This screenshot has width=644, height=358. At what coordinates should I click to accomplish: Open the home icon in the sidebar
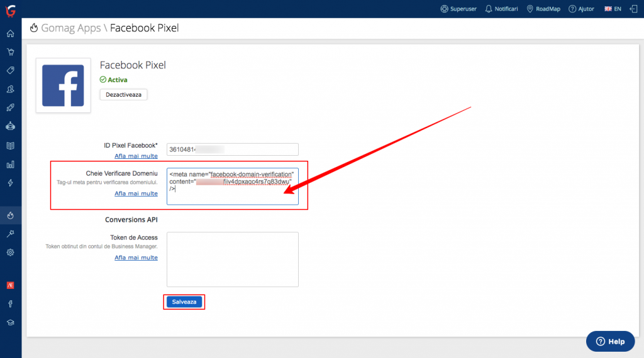11,34
